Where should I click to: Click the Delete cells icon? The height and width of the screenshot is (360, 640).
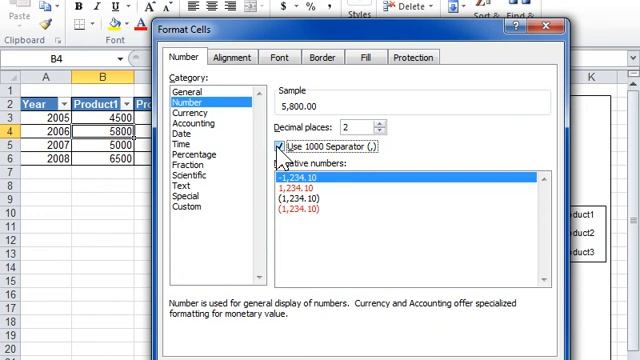coord(389,6)
